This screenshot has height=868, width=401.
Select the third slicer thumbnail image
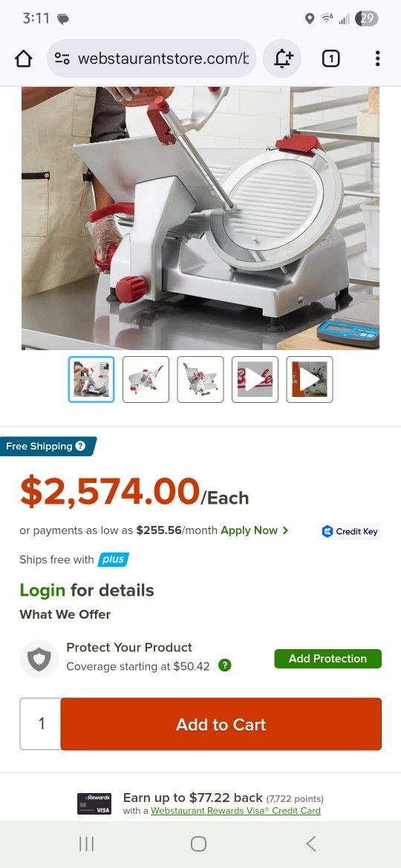point(200,379)
